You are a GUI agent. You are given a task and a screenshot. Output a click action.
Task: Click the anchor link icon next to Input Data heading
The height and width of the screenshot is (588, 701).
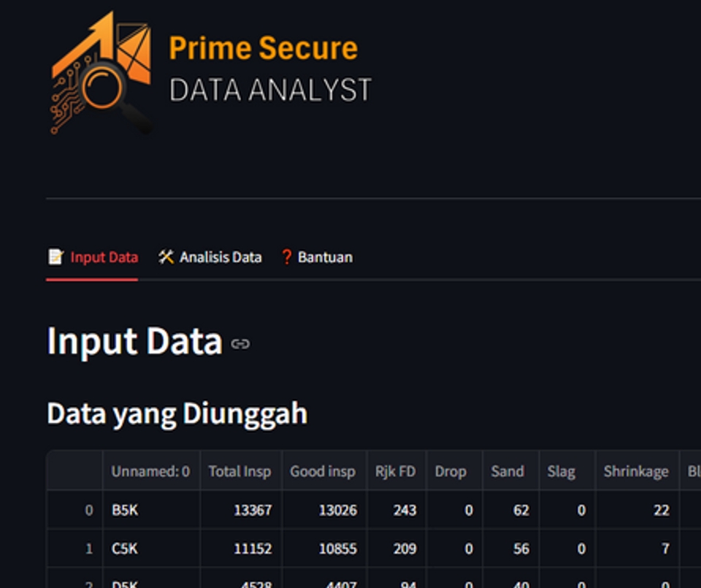(x=241, y=343)
